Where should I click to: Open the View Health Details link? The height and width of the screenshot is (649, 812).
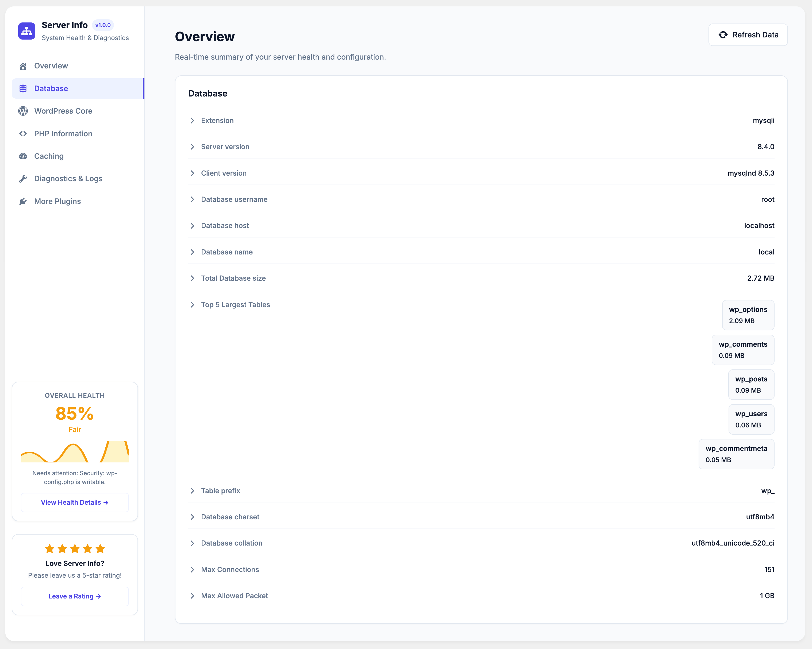pos(75,502)
